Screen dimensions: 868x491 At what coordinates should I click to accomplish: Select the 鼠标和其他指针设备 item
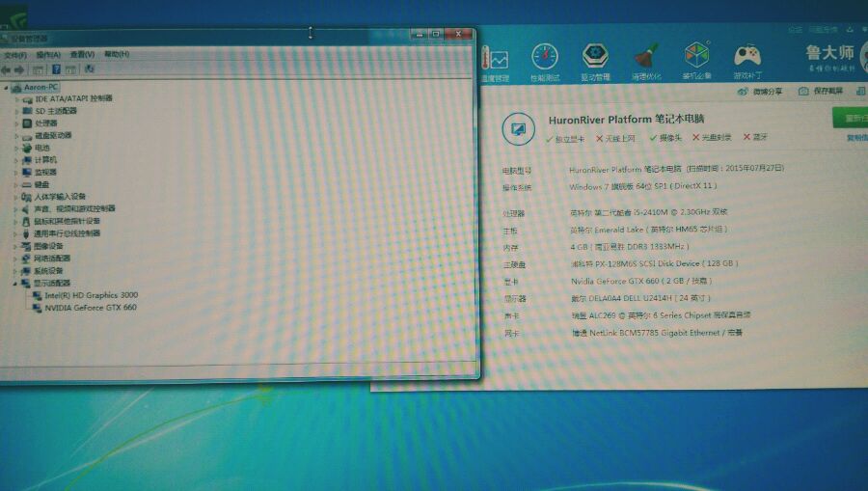click(67, 221)
